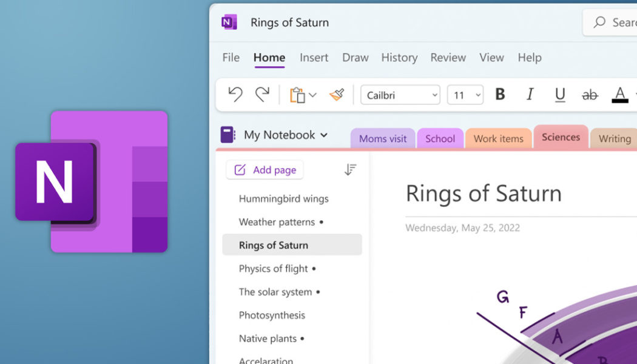Open the Review menu
Viewport: 637px width, 364px height.
[448, 58]
